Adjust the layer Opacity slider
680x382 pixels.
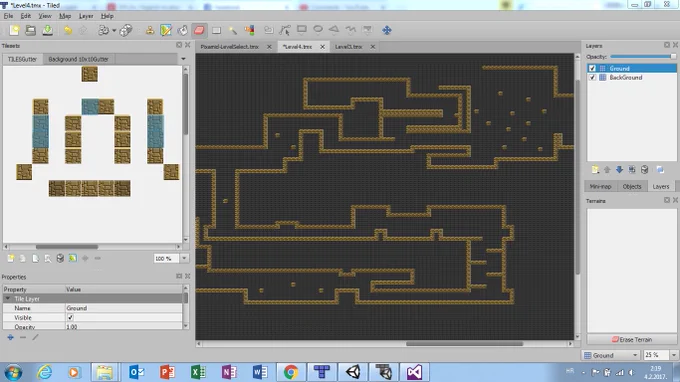point(643,57)
